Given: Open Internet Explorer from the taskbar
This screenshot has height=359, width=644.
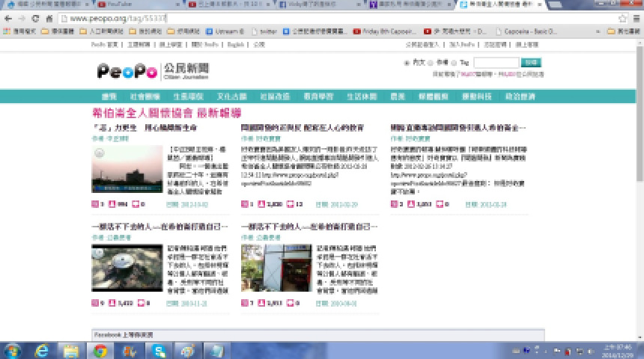Looking at the screenshot, I should coord(42,350).
